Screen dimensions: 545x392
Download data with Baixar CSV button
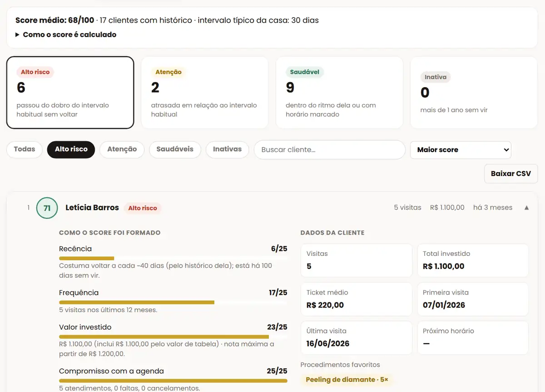[x=511, y=174]
